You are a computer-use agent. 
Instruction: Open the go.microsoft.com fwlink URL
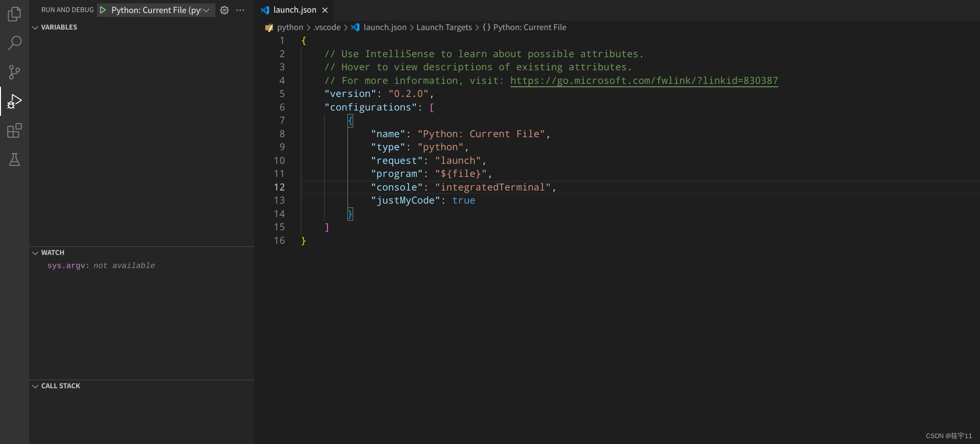(644, 80)
